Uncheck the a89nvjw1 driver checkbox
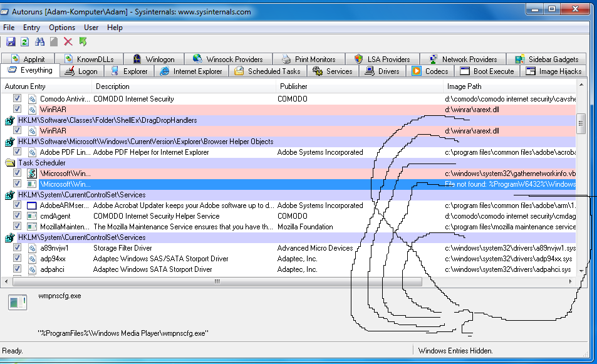 click(17, 247)
